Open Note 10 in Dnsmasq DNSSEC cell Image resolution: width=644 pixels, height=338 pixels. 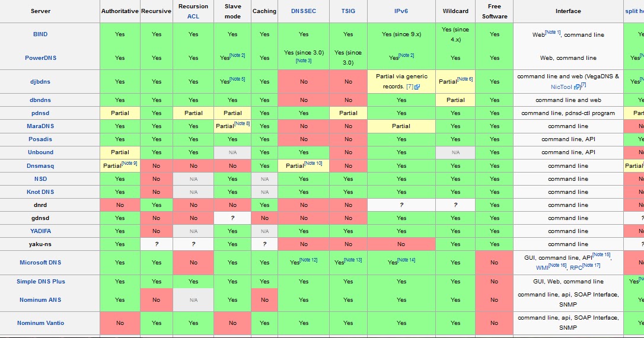click(x=313, y=163)
